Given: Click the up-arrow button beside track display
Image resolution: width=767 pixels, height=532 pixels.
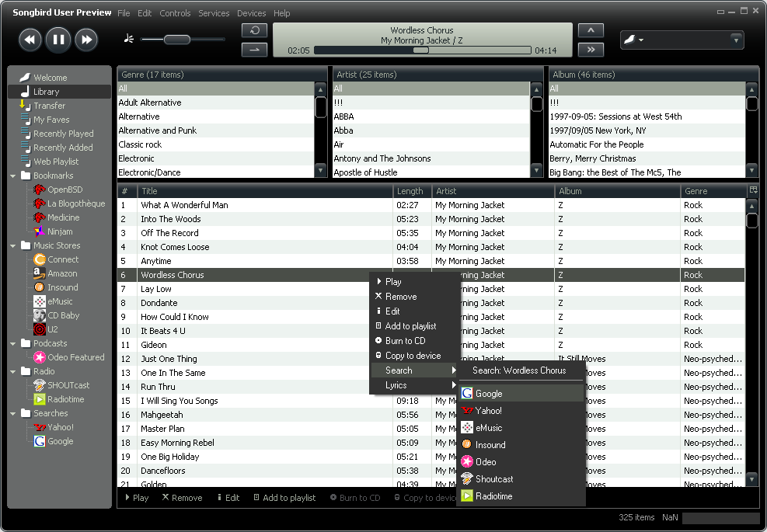Looking at the screenshot, I should tap(591, 30).
